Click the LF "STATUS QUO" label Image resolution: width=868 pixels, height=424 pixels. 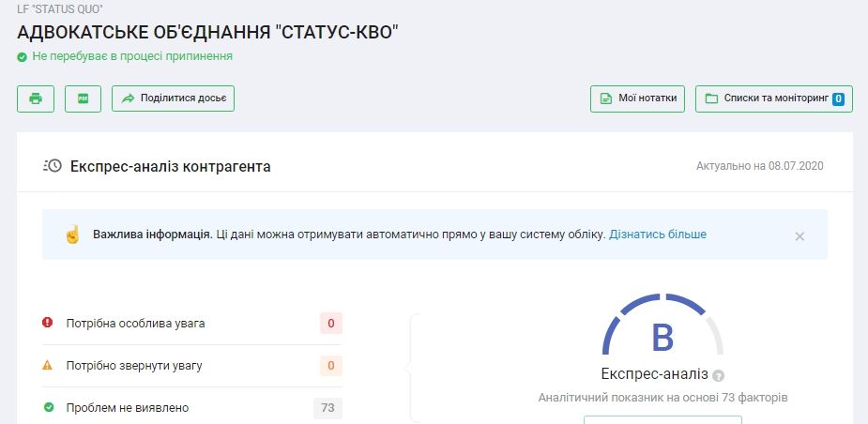coord(60,9)
